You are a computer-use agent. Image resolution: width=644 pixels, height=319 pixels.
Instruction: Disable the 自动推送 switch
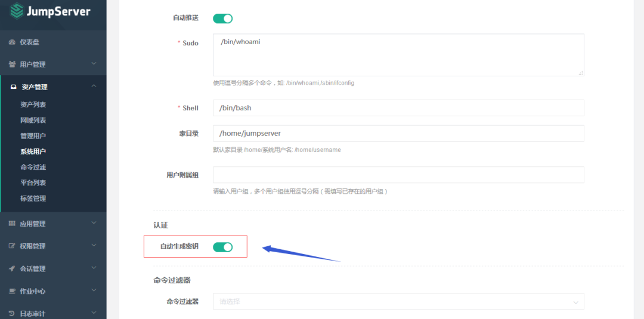(222, 18)
